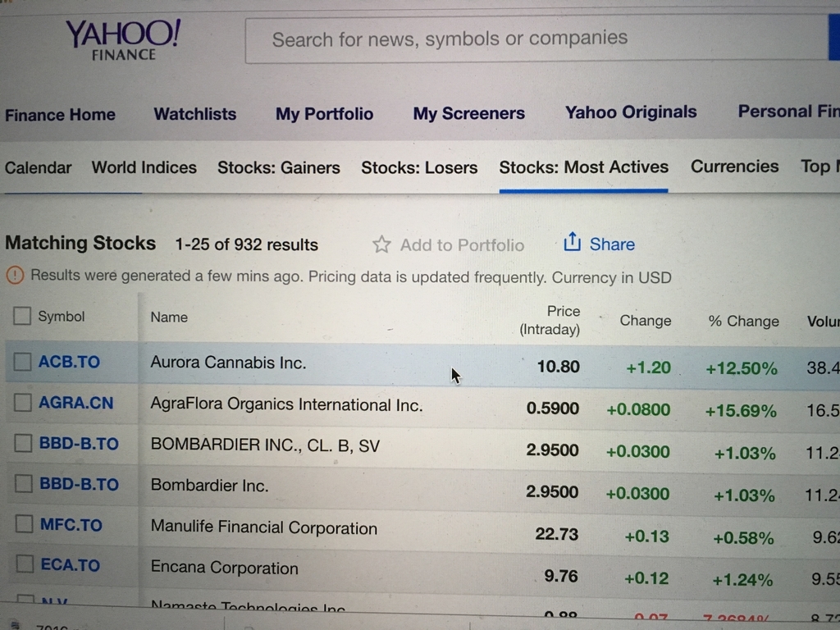Select the Stocks: Most Actives tab
840x630 pixels.
(x=583, y=167)
